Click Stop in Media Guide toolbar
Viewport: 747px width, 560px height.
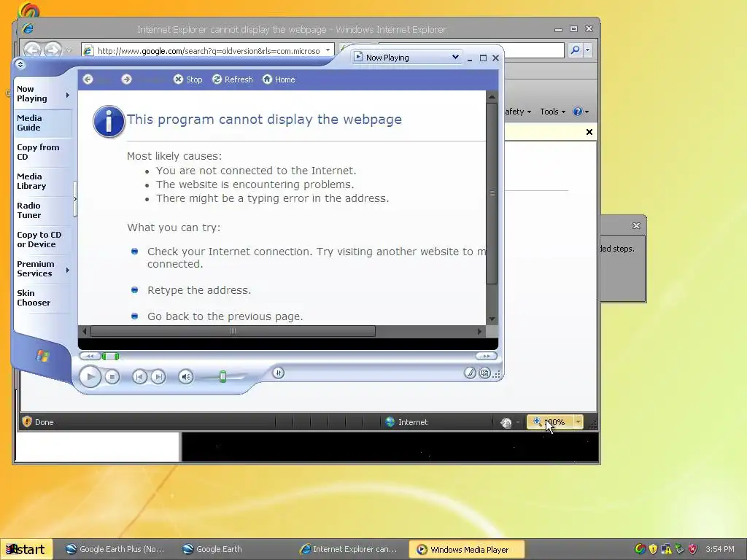[187, 79]
